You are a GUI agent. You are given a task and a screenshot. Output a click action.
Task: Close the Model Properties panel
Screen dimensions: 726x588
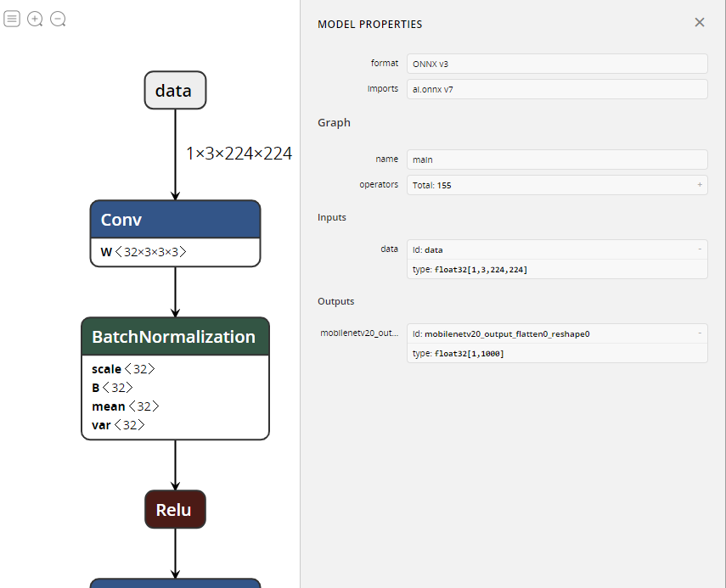click(x=700, y=22)
